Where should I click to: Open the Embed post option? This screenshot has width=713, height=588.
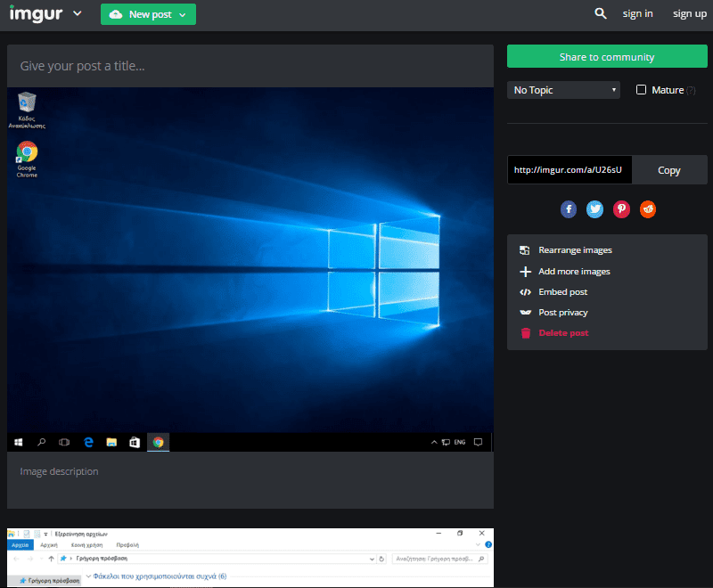coord(553,292)
